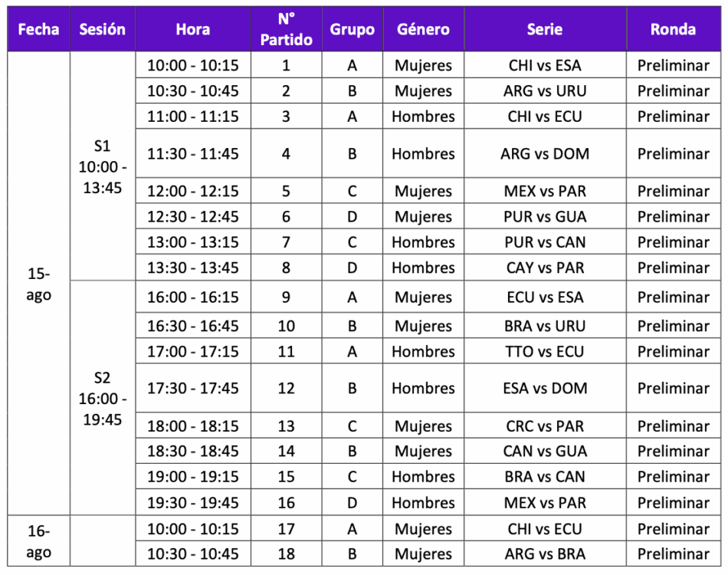The height and width of the screenshot is (575, 728).
Task: Select the 12:00 - 12:15 time cell
Action: click(x=192, y=191)
